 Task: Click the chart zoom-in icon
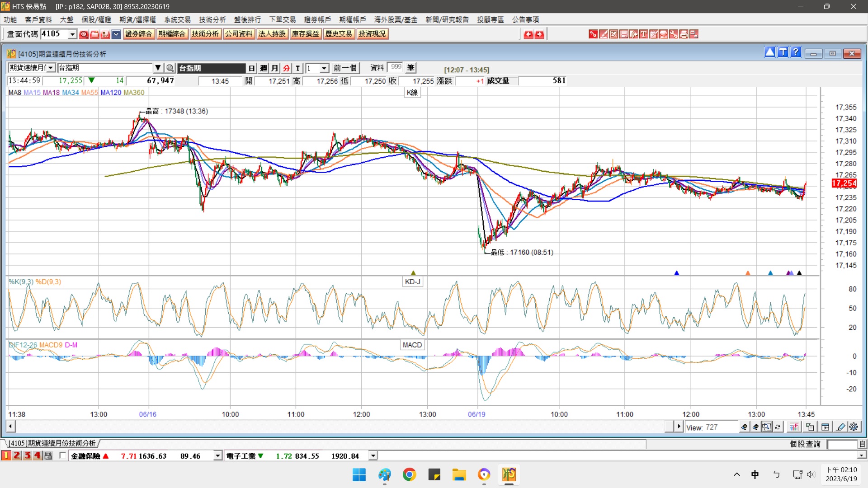click(744, 427)
